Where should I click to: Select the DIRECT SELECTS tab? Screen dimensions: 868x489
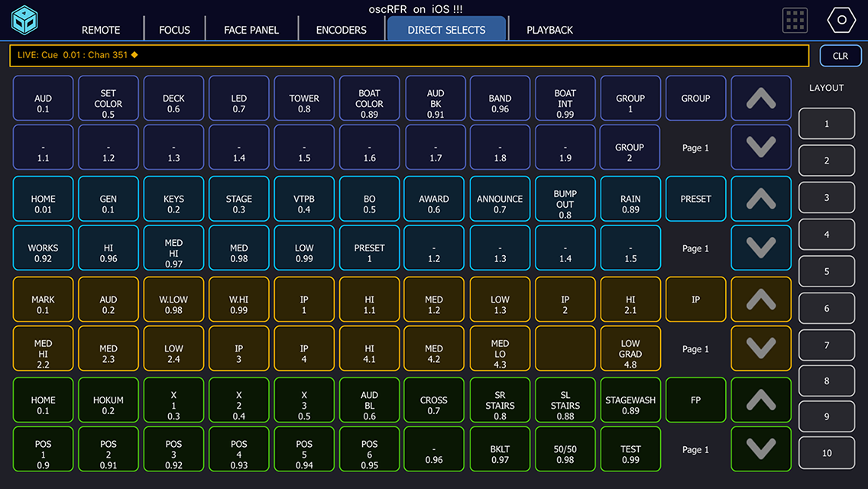pyautogui.click(x=447, y=29)
